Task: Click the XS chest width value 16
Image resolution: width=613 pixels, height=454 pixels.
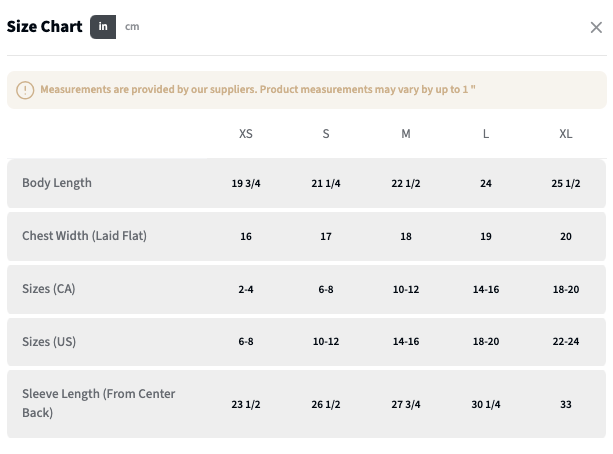Action: 246,237
